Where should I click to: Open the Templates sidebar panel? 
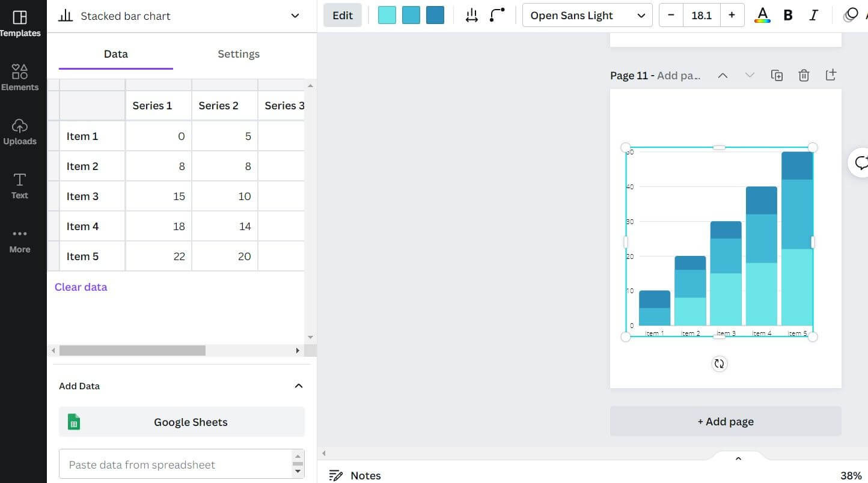[x=20, y=23]
